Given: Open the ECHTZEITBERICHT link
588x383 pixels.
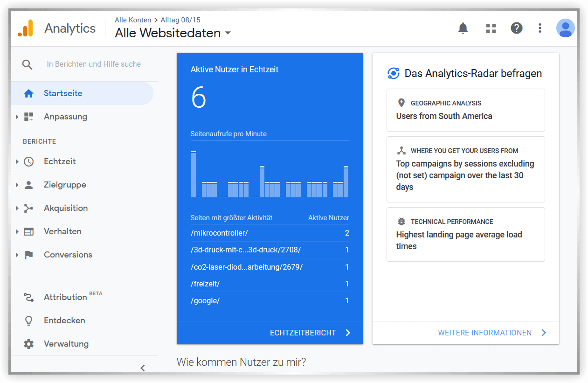Looking at the screenshot, I should [311, 333].
